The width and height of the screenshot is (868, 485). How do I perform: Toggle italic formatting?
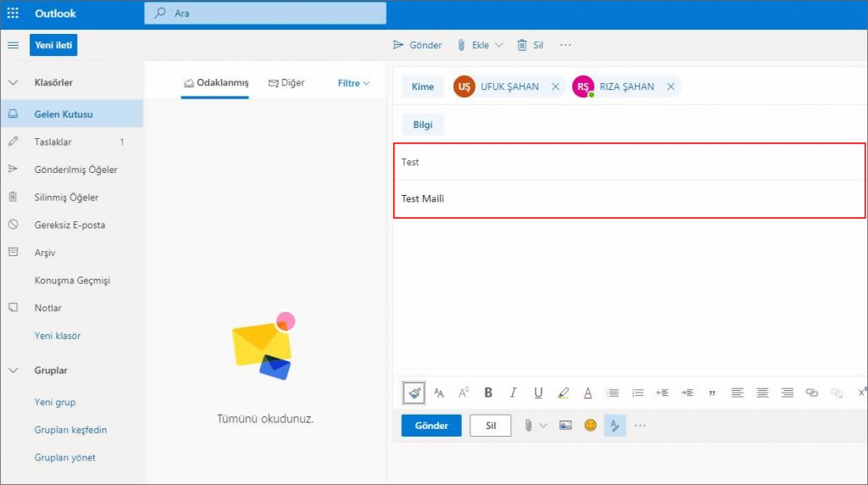pyautogui.click(x=513, y=393)
